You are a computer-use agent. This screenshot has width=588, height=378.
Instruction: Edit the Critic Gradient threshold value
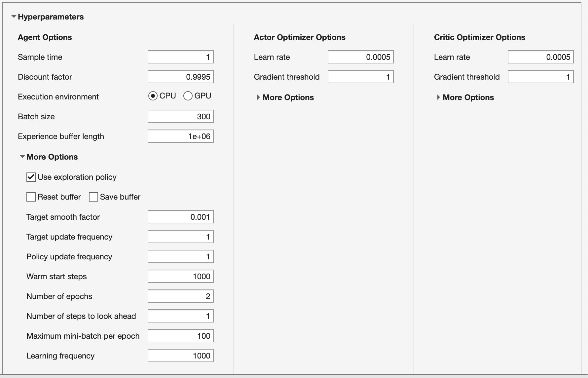540,76
